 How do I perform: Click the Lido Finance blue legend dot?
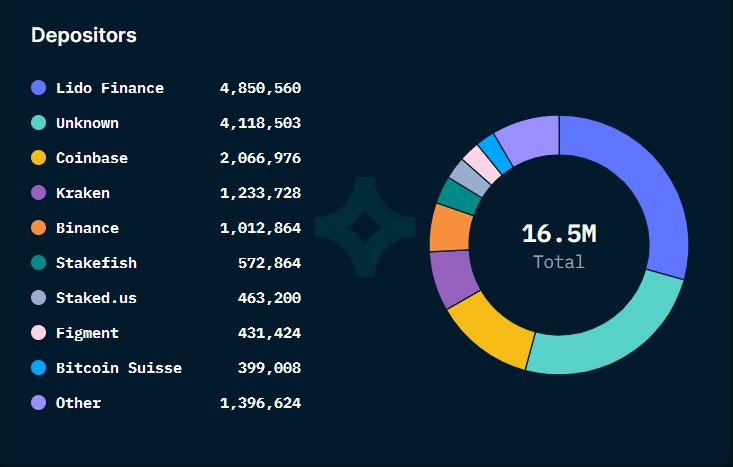point(38,87)
